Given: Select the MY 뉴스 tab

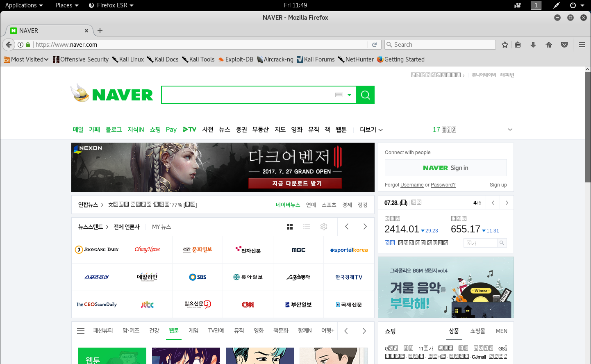Looking at the screenshot, I should click(x=161, y=227).
